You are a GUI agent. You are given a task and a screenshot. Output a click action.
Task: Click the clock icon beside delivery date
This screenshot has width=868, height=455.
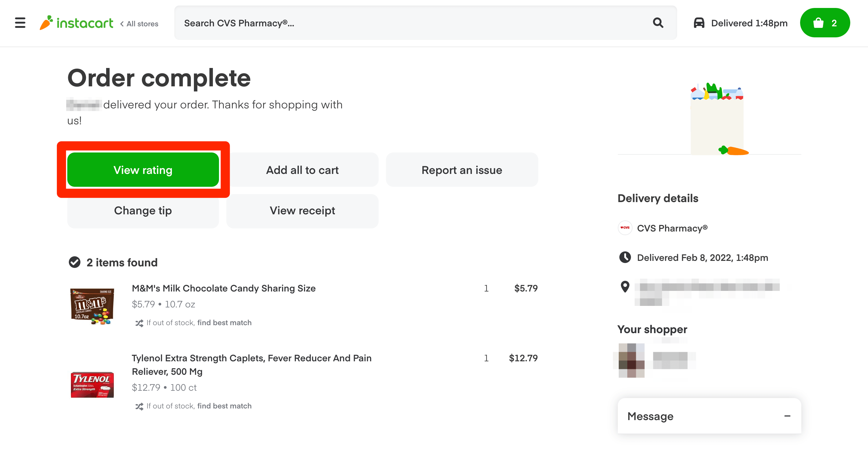625,257
